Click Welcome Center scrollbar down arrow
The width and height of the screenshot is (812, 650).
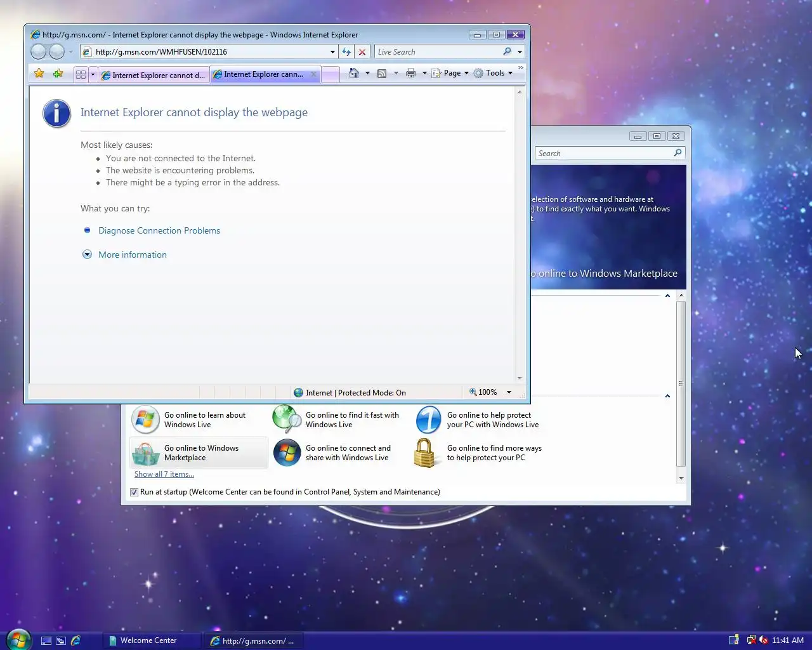click(x=681, y=478)
